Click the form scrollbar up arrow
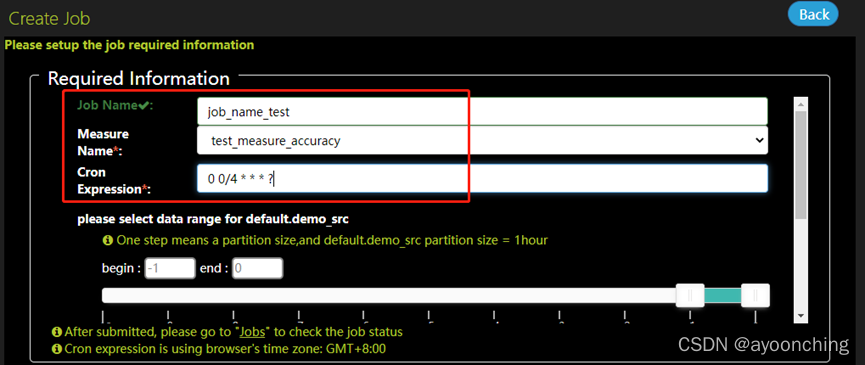865x365 pixels. click(x=800, y=104)
